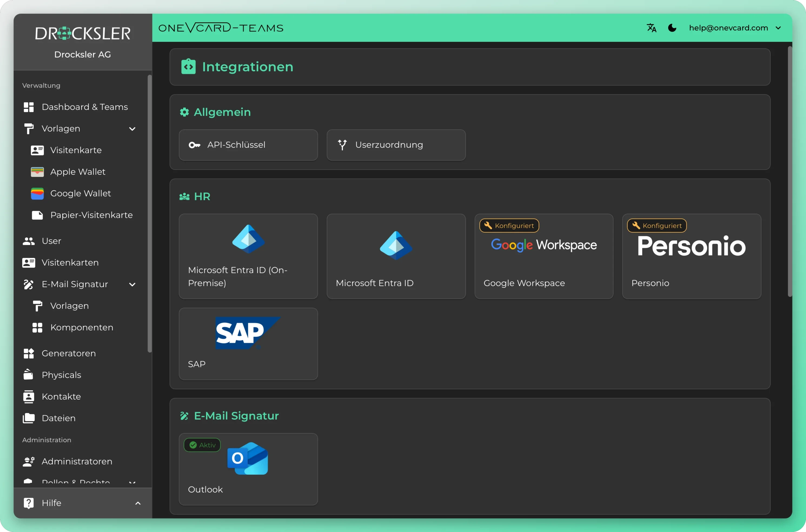The image size is (806, 532).
Task: Click the API key icon
Action: tap(194, 145)
